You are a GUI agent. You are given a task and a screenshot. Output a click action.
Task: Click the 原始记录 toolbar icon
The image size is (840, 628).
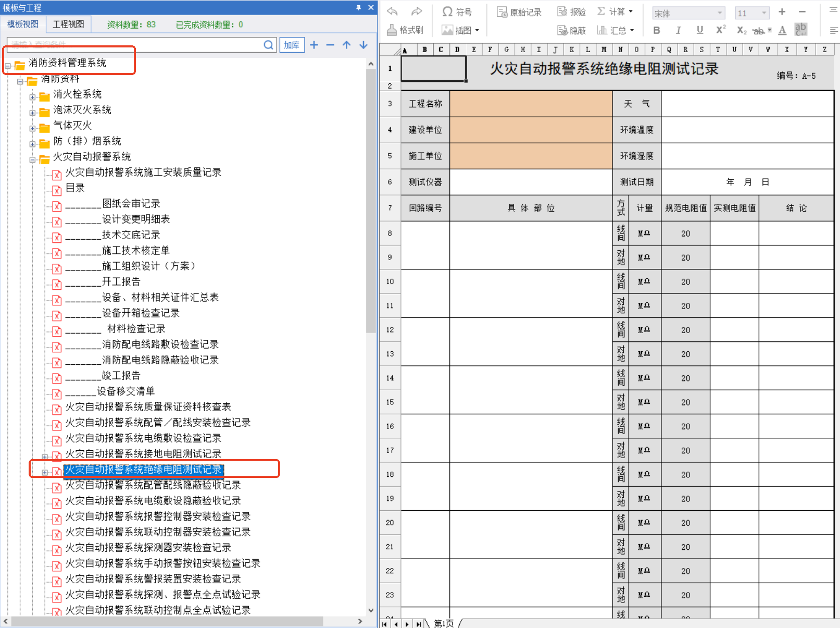point(519,12)
